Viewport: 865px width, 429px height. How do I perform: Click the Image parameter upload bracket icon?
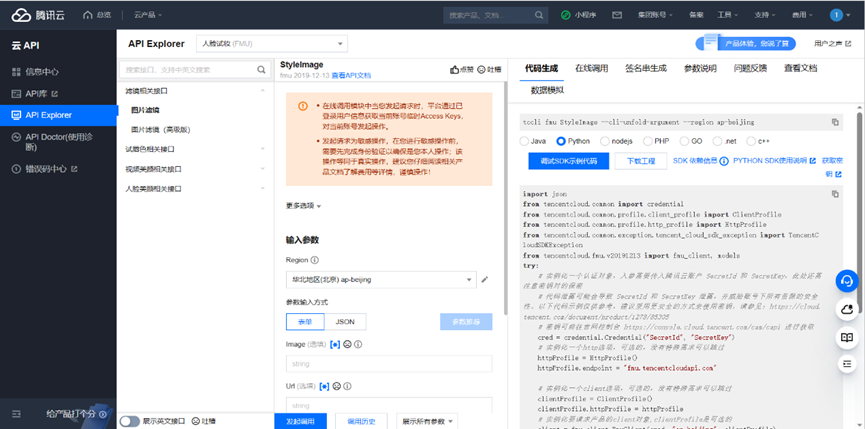335,344
